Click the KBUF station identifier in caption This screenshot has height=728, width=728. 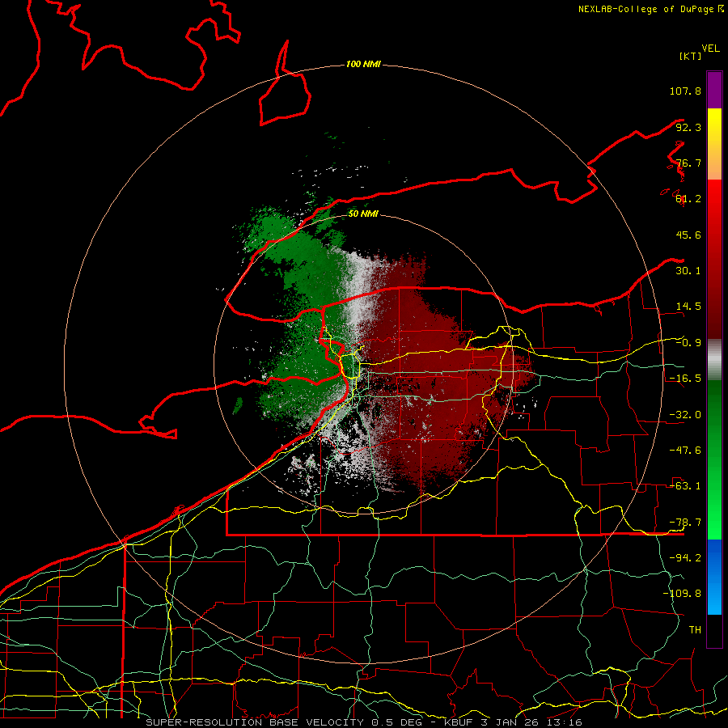[x=459, y=722]
